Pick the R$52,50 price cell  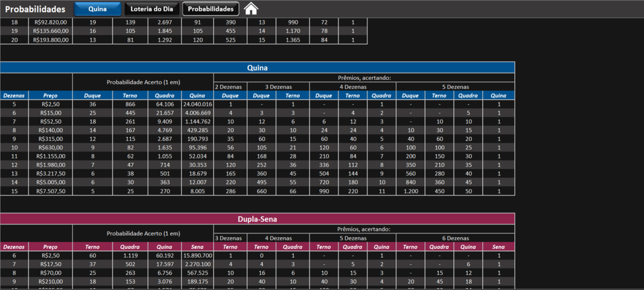[x=50, y=121]
